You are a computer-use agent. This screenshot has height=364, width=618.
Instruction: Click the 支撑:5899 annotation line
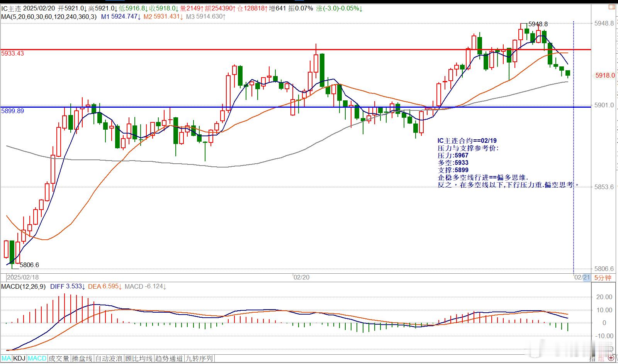coord(453,170)
